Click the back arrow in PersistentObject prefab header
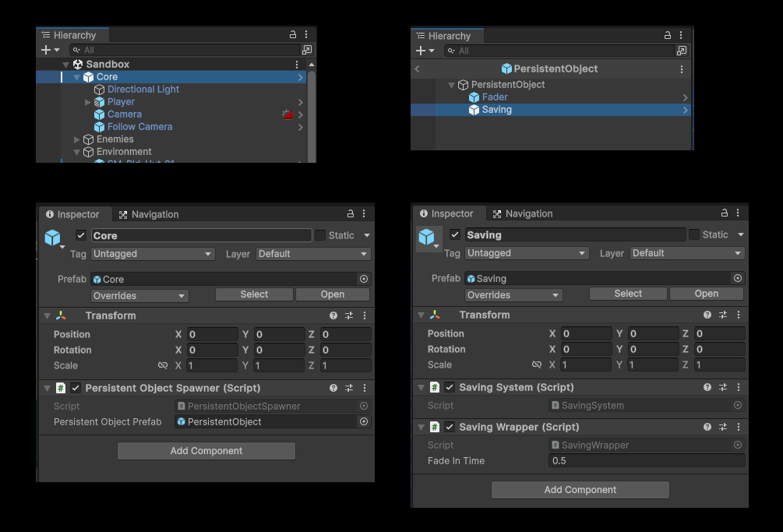 [417, 69]
